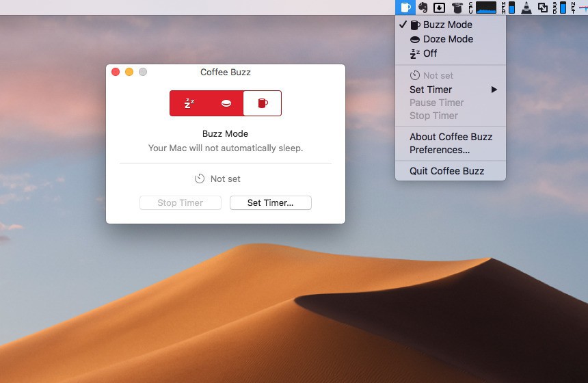Click the Buzz Mode heading in the window
Screen dimensions: 588x383
click(x=226, y=134)
